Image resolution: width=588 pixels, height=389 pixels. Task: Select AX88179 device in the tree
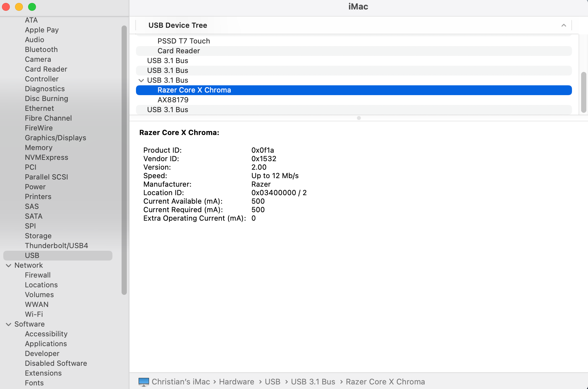[354, 100]
